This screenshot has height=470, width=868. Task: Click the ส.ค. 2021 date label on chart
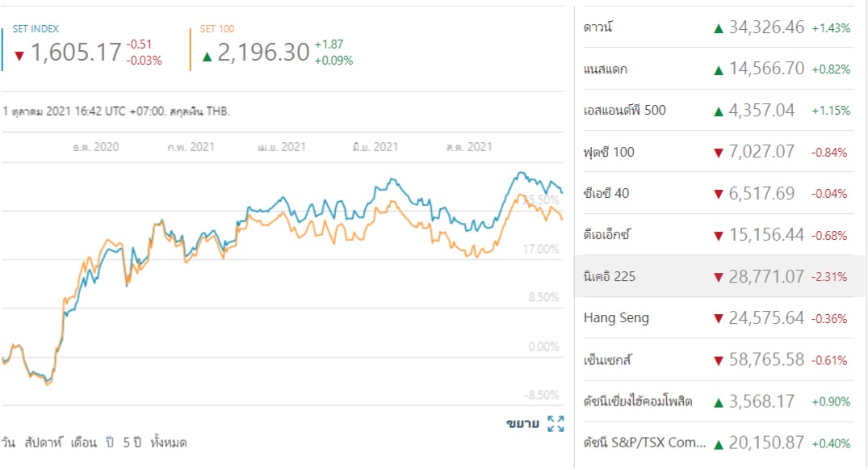pos(468,147)
